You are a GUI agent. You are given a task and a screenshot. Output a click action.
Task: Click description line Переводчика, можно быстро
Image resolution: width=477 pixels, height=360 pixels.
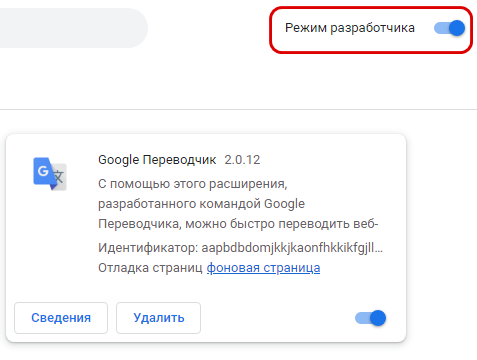pos(238,224)
